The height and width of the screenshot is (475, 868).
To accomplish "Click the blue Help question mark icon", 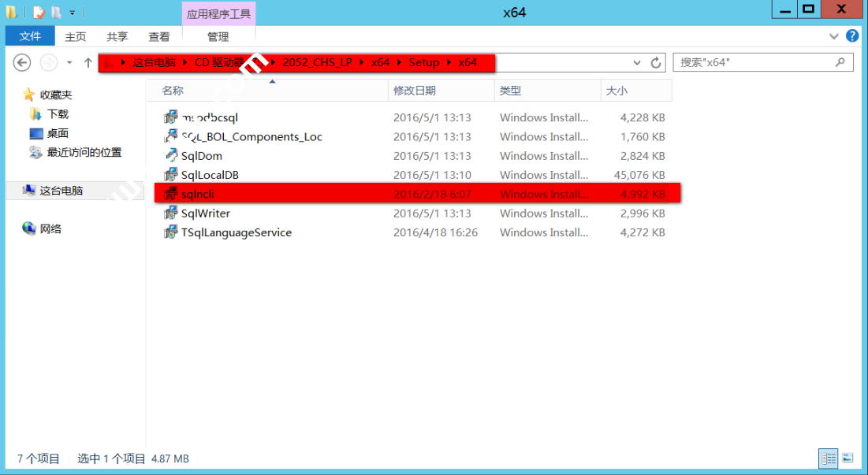I will tap(852, 35).
